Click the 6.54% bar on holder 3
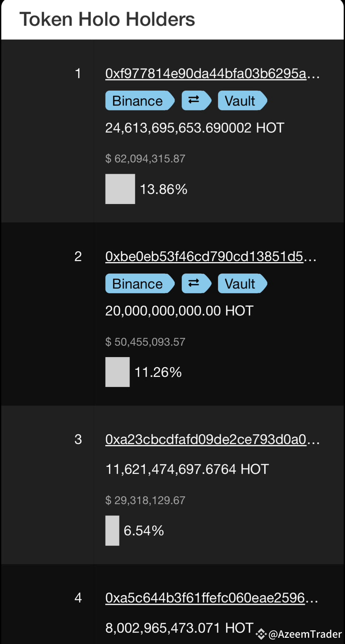 tap(112, 530)
